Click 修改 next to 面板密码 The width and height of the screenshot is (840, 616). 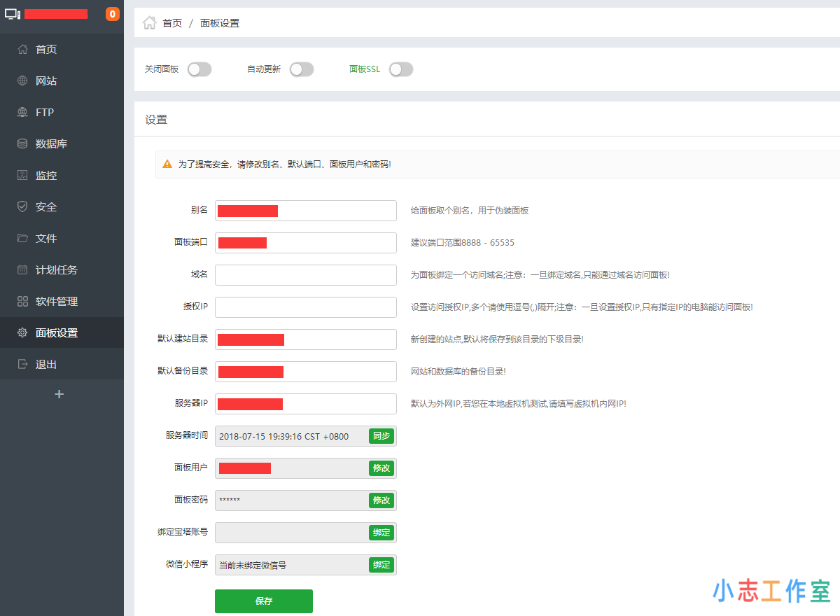click(x=381, y=500)
